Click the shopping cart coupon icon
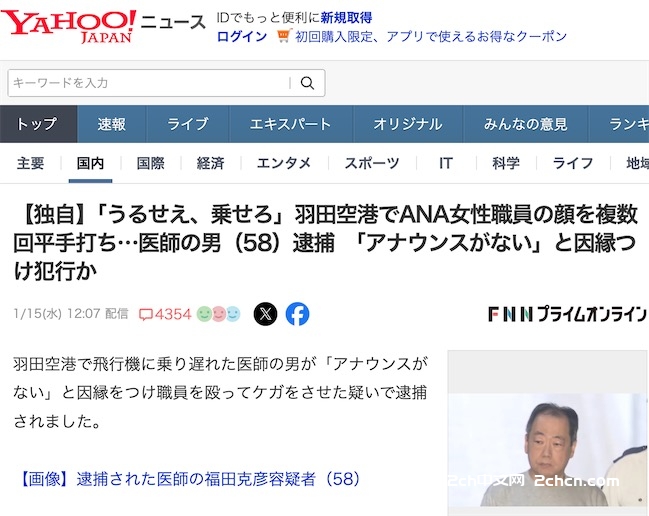Screen dimensions: 649x516 pos(284,36)
